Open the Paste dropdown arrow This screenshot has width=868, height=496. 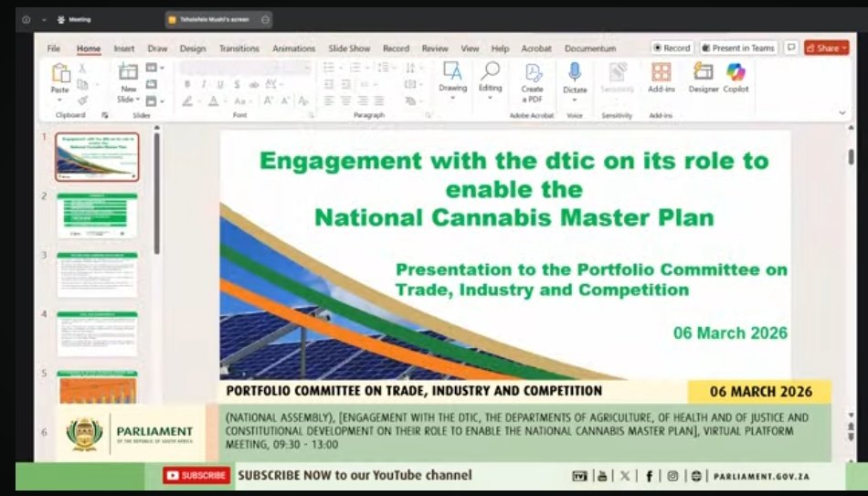point(59,100)
